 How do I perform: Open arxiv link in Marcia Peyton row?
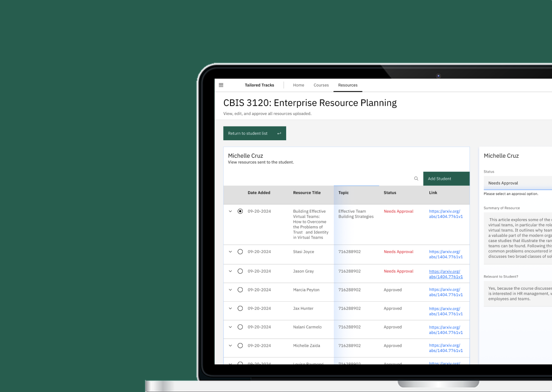point(446,292)
